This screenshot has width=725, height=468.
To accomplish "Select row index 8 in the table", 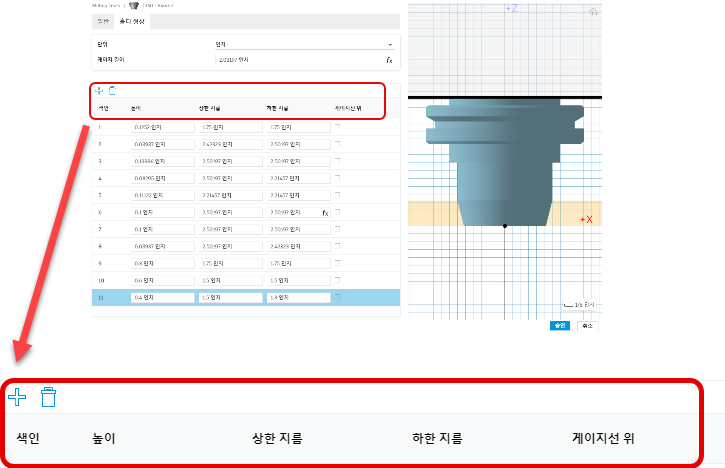I will coord(100,246).
